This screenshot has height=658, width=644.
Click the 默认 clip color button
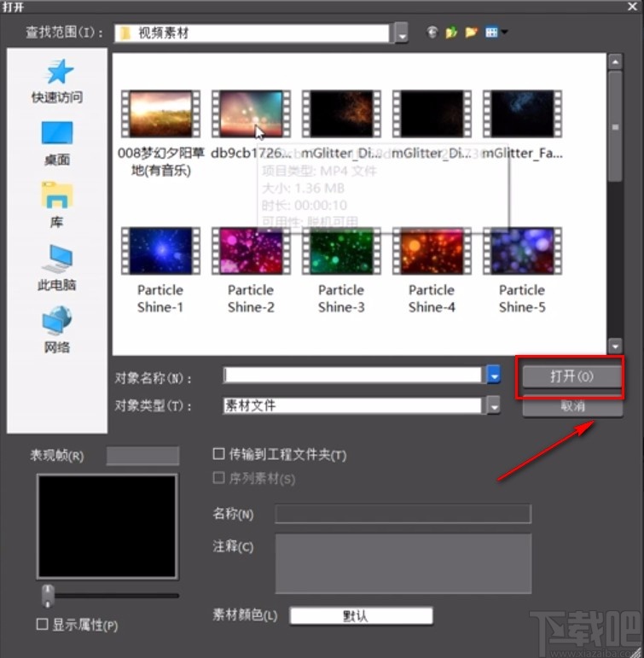[361, 616]
